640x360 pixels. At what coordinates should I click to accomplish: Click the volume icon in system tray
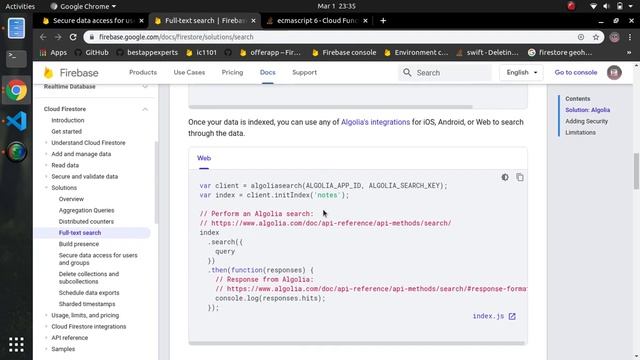(607, 6)
